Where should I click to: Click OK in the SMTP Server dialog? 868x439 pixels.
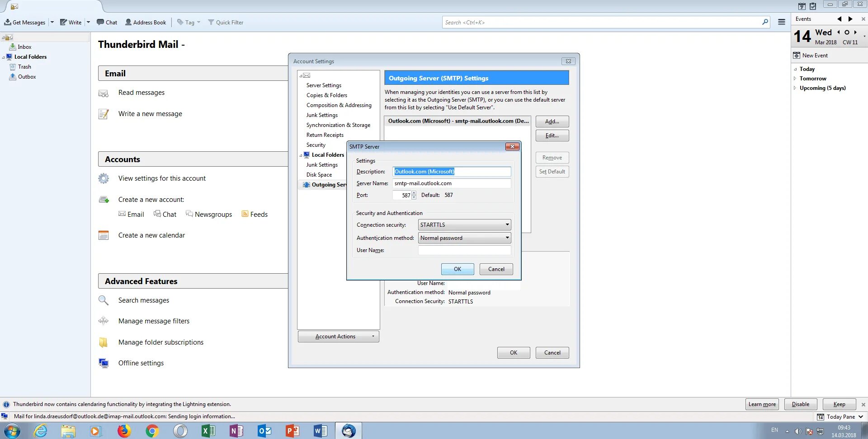tap(458, 269)
